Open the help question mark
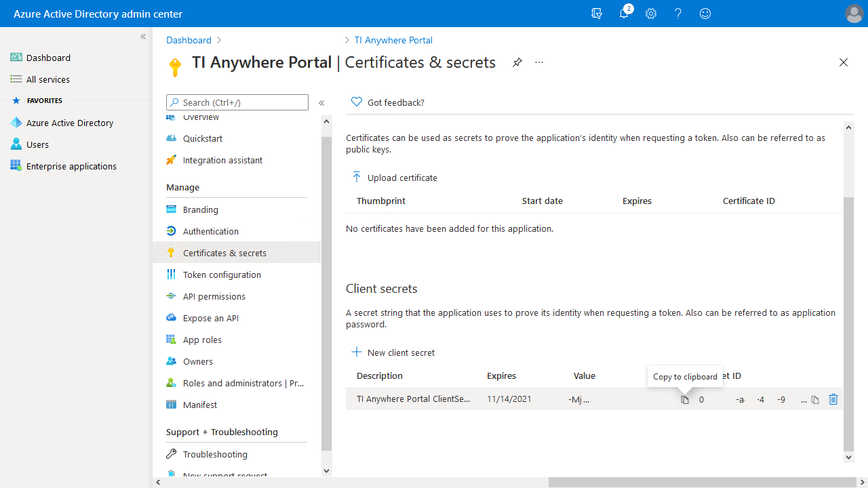 (678, 14)
